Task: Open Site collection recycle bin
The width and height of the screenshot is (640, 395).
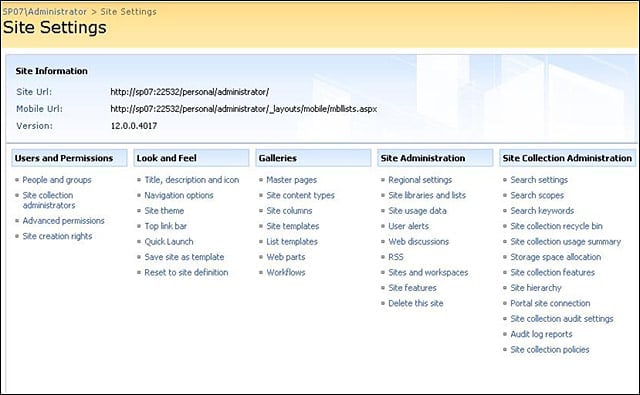Action: click(x=556, y=226)
